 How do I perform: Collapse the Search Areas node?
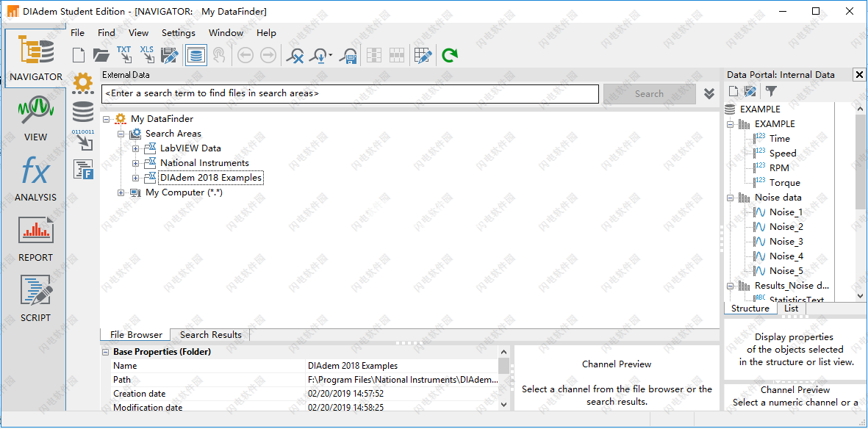click(x=121, y=134)
